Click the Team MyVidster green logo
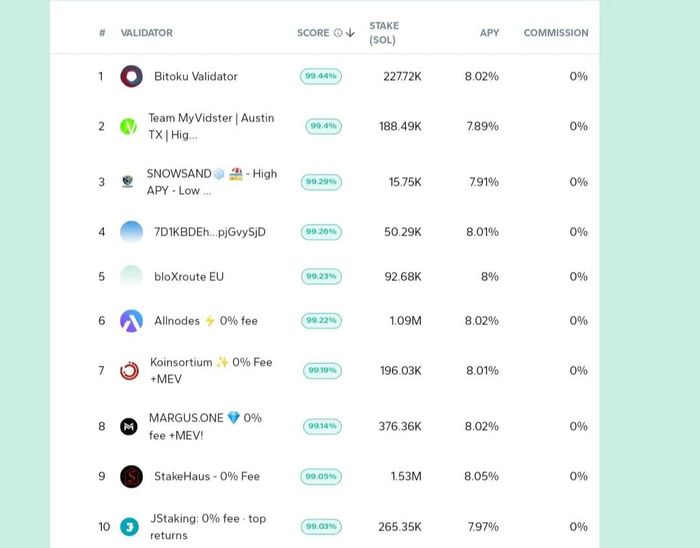Image resolution: width=700 pixels, height=548 pixels. pos(129,127)
